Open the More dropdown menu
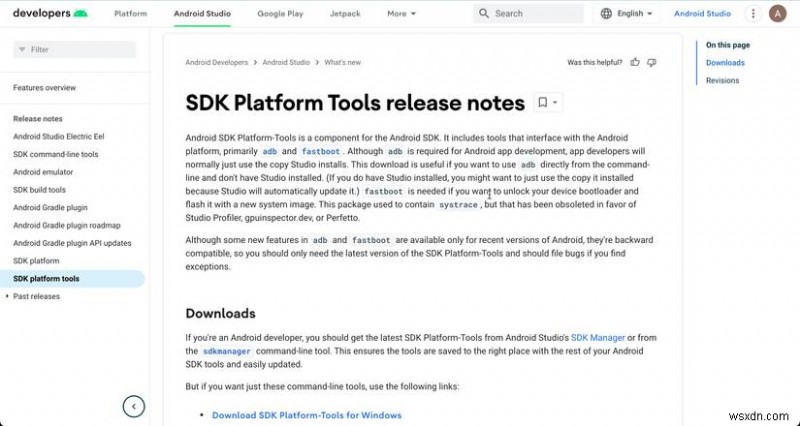 (x=402, y=14)
